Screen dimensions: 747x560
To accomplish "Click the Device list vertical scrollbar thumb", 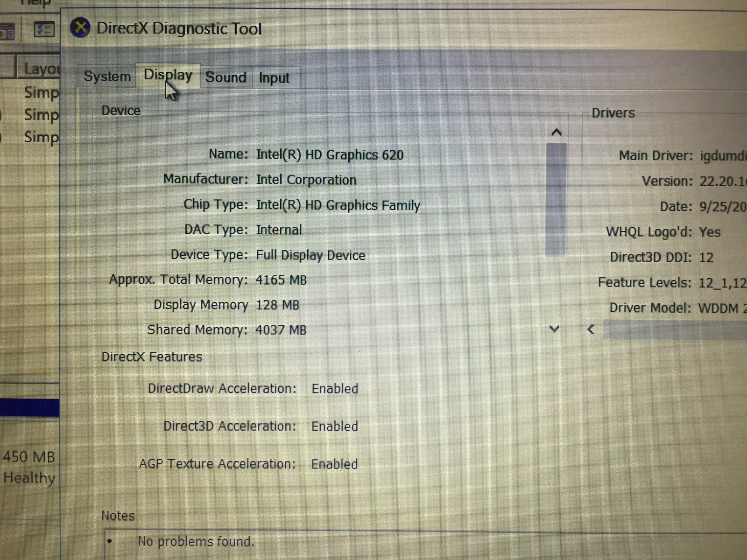I will coord(556,200).
